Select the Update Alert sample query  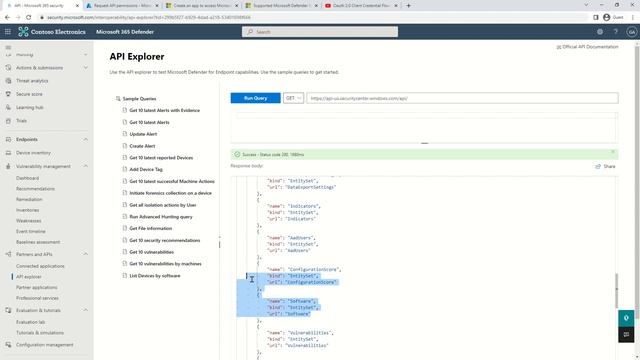(143, 134)
